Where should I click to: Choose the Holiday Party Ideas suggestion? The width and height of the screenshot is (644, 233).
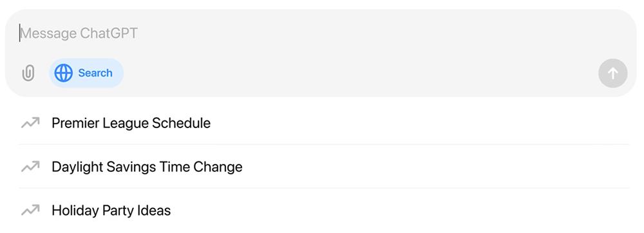point(324,210)
